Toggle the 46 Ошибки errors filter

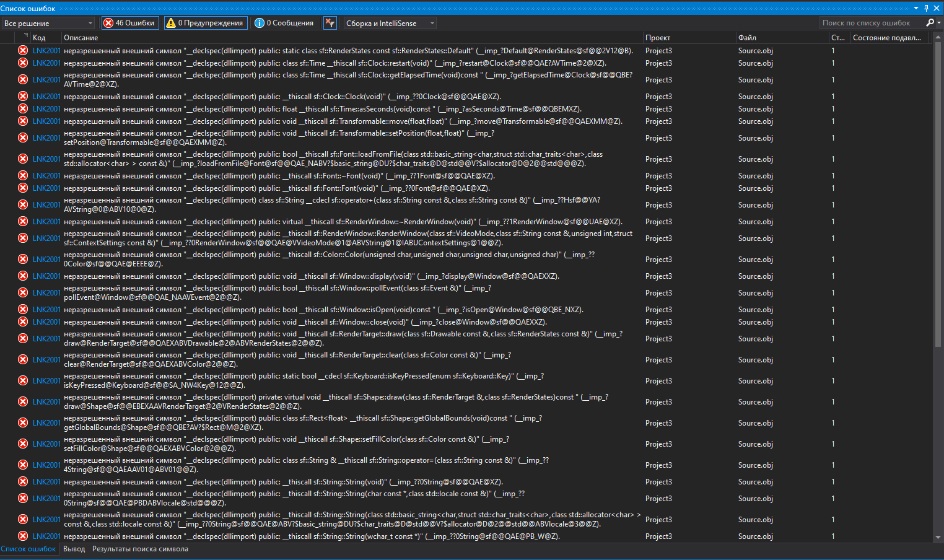pos(130,23)
